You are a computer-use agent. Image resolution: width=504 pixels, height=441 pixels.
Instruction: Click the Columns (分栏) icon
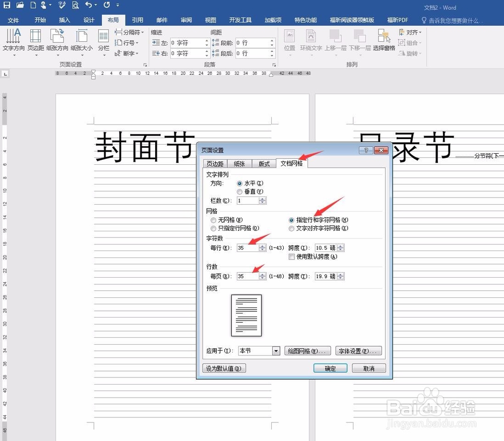coord(103,43)
